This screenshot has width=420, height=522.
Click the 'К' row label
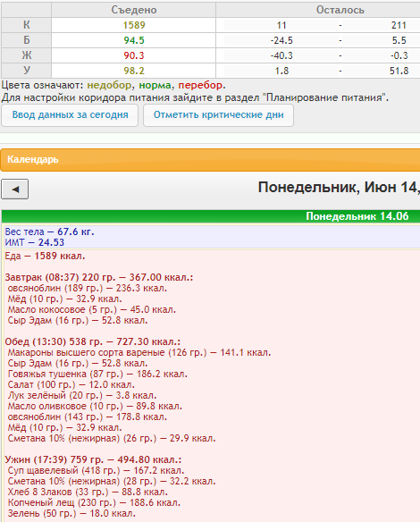pos(27,25)
